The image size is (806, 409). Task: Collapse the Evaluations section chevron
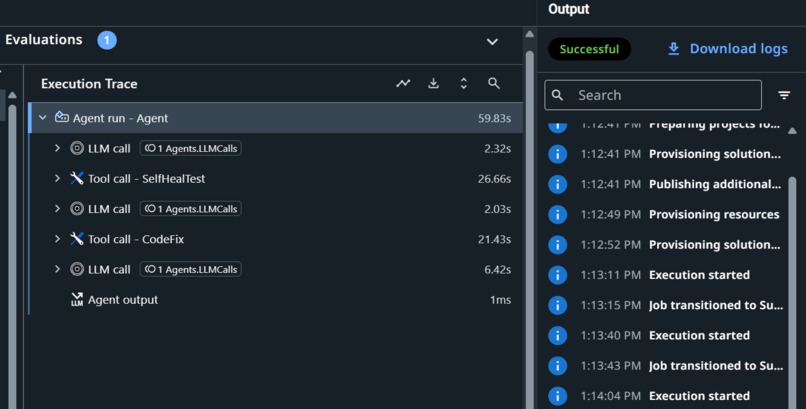(x=492, y=42)
